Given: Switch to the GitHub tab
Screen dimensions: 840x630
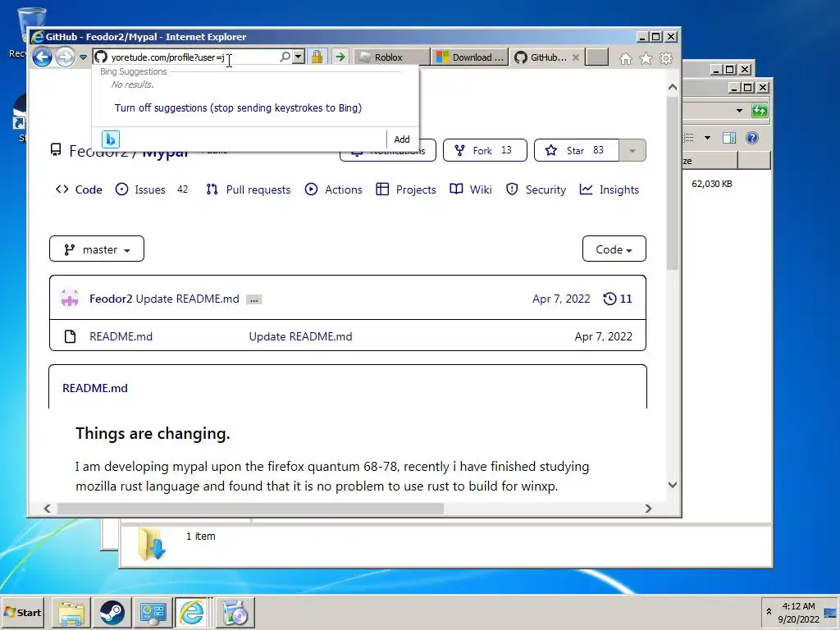Looking at the screenshot, I should 541,57.
